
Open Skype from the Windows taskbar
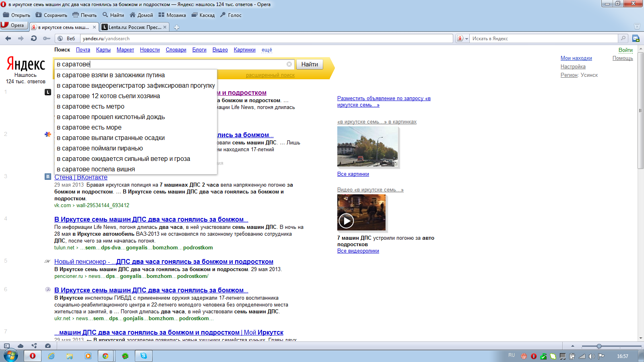click(x=144, y=356)
